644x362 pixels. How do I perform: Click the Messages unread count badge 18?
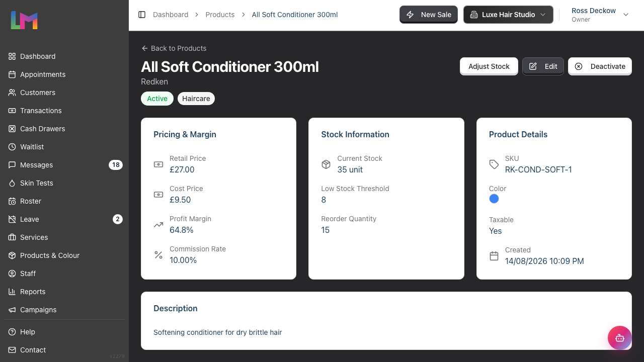pyautogui.click(x=116, y=165)
